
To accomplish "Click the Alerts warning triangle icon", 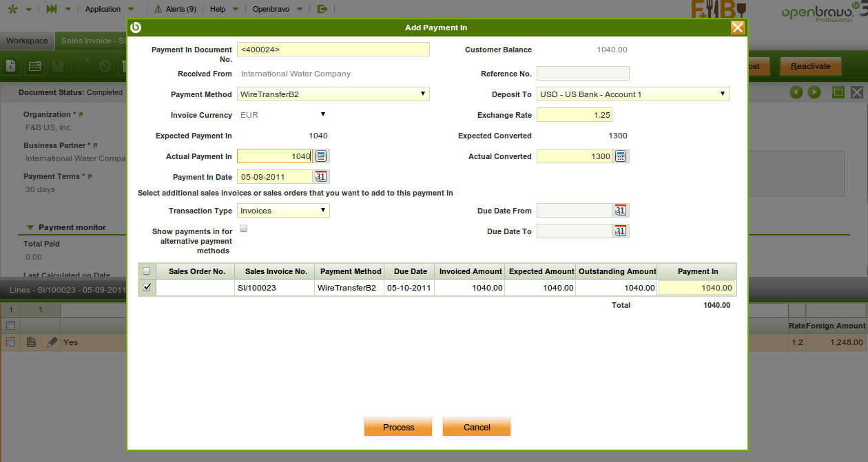I will click(x=158, y=9).
